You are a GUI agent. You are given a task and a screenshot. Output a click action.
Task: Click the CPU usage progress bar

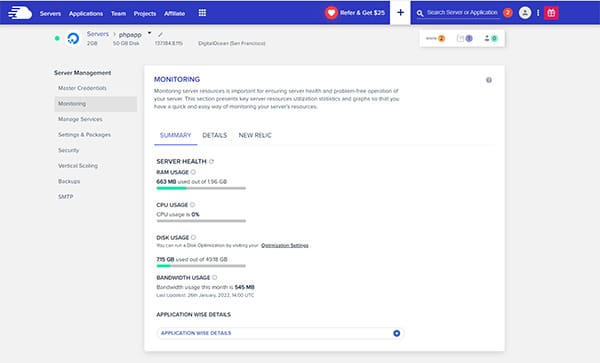[x=201, y=221]
